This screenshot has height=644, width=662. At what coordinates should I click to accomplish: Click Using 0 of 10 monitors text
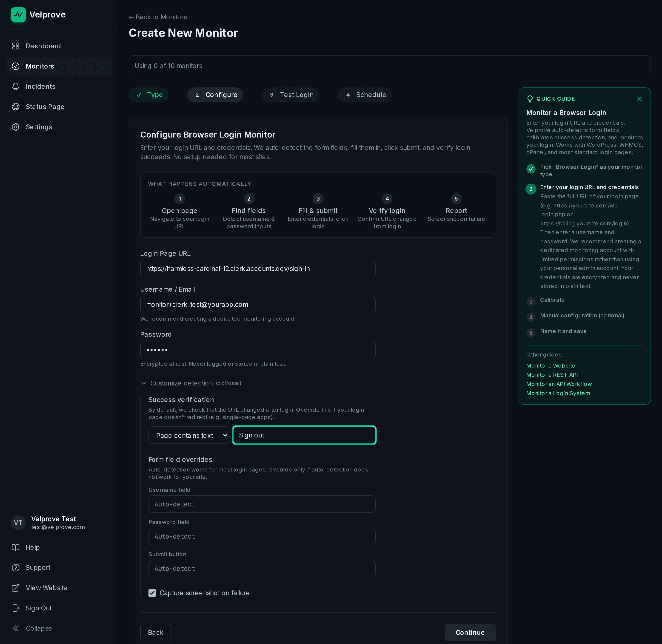168,66
